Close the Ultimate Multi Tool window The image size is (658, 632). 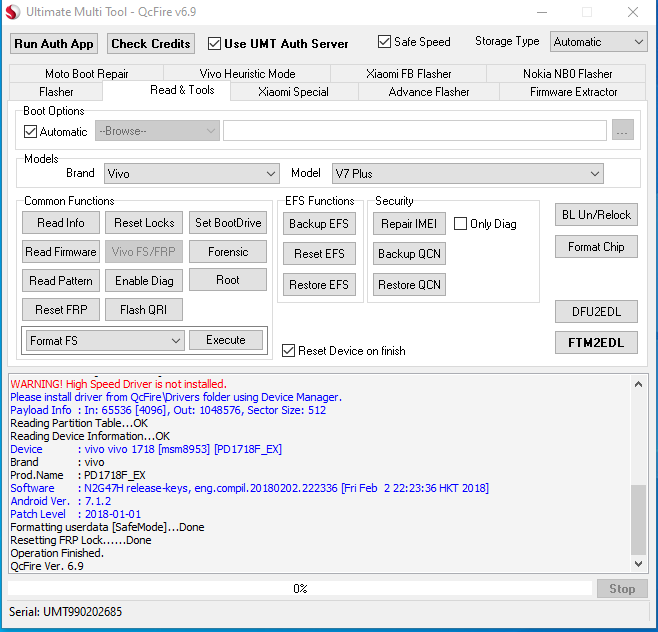point(633,12)
